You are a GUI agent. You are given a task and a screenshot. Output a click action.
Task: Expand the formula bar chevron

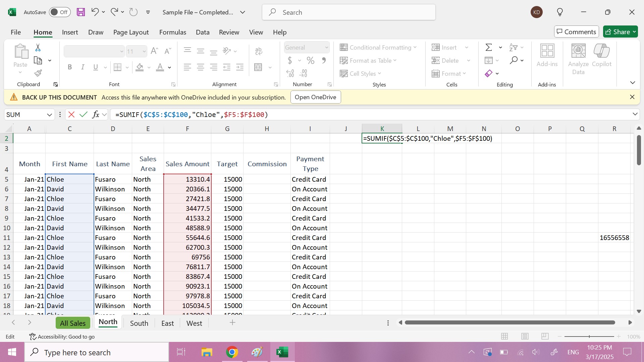point(635,114)
